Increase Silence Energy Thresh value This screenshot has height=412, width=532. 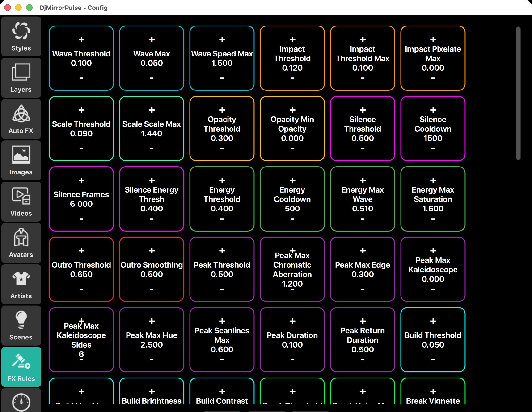point(152,180)
